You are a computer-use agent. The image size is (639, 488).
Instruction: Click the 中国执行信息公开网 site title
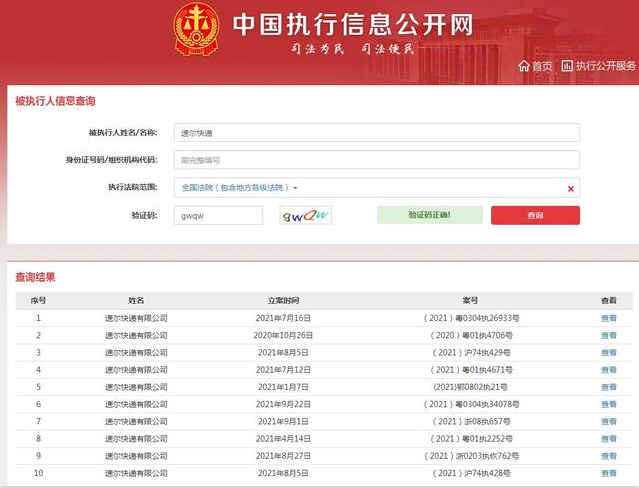353,24
